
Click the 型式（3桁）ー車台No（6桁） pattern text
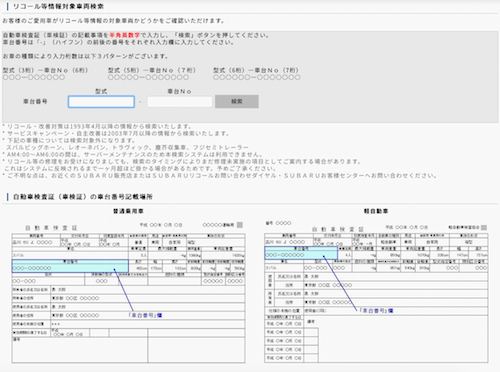click(45, 70)
